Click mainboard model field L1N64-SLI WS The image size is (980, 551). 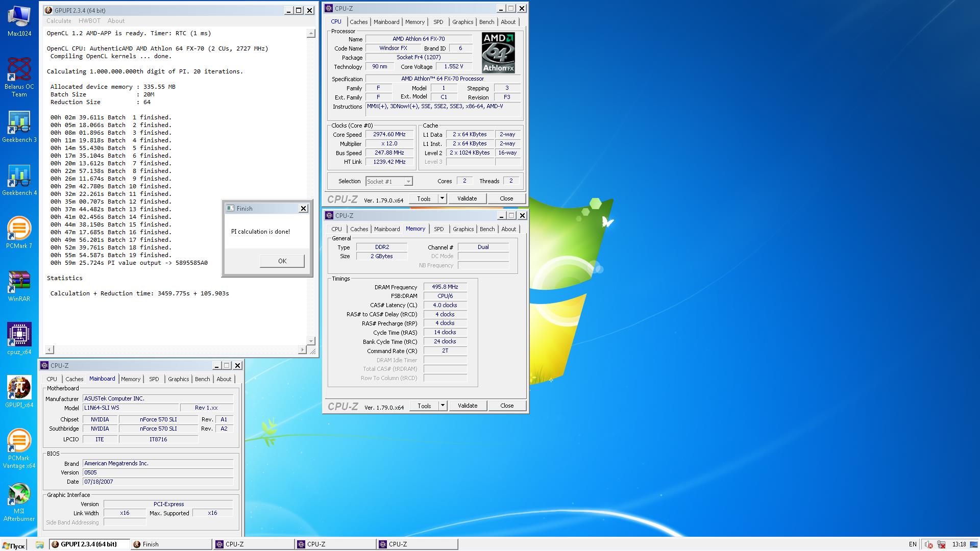(131, 408)
